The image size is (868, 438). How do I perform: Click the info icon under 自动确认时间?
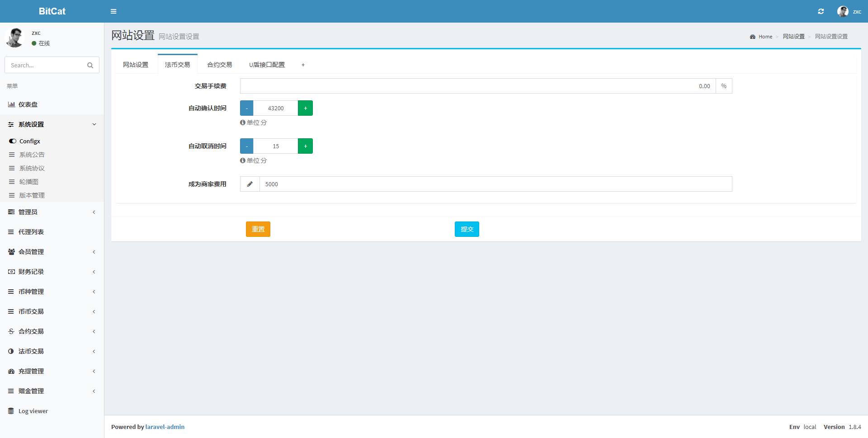(243, 122)
